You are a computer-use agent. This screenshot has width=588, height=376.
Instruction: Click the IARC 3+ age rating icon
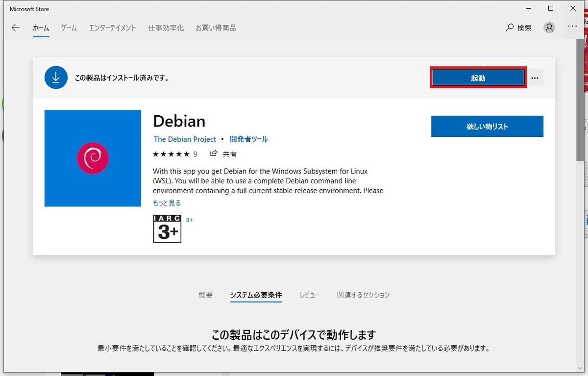(167, 228)
